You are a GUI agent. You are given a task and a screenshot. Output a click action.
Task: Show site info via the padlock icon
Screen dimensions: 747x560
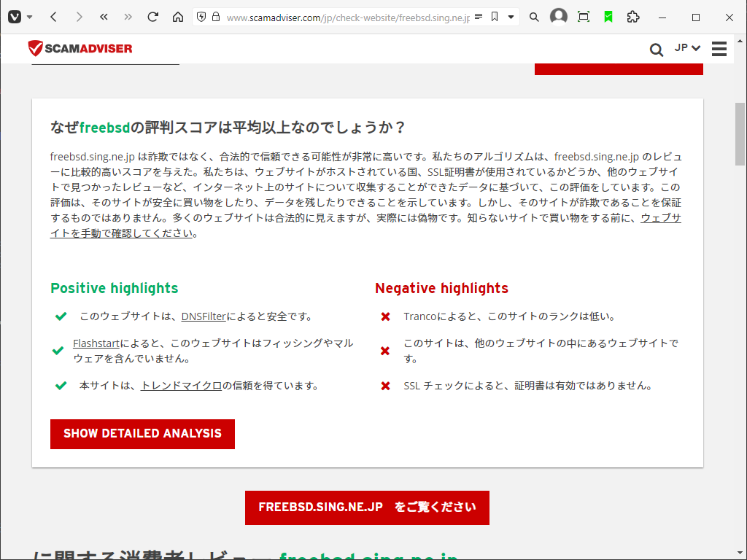(x=216, y=17)
